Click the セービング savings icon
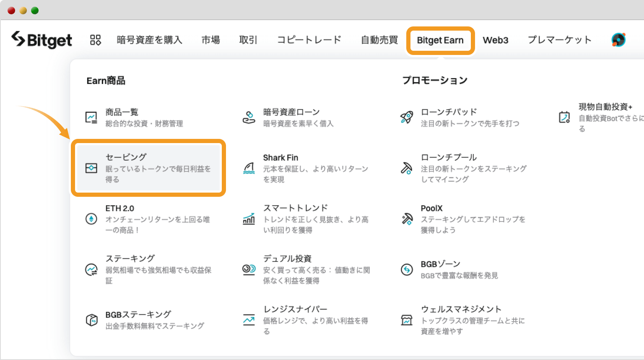Image resolution: width=644 pixels, height=360 pixels. [x=91, y=168]
